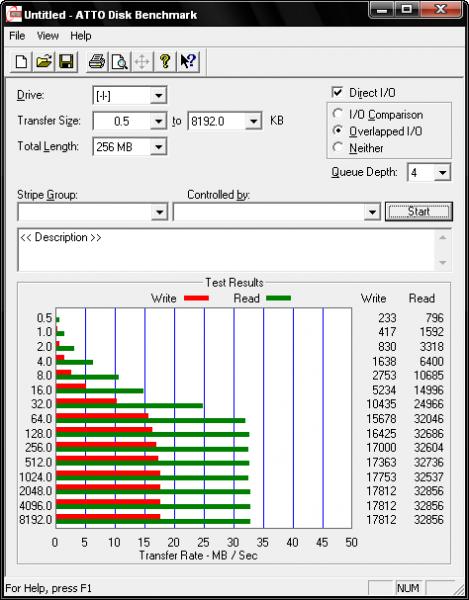Minimize the ATTO Disk Benchmark window
Image resolution: width=469 pixels, height=600 pixels.
click(381, 10)
